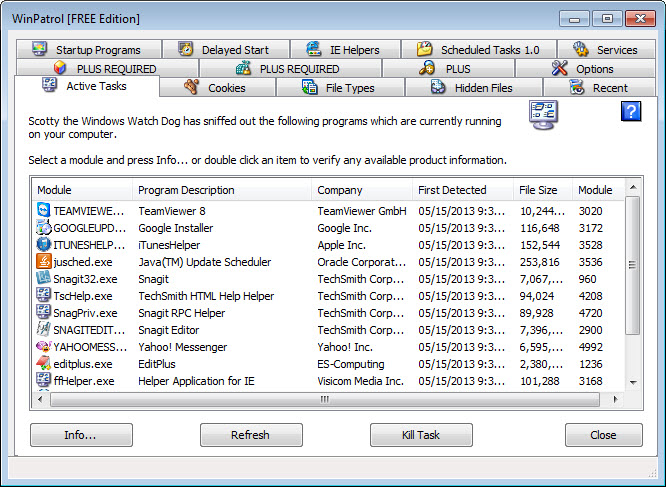
Task: Click the horizontal scrollbar left arrow
Action: (x=40, y=399)
